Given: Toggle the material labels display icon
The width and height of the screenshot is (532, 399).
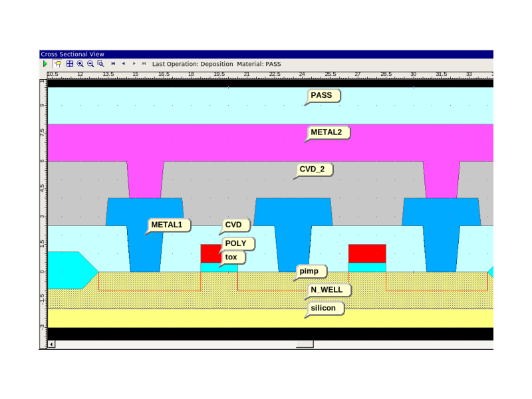Looking at the screenshot, I should click(58, 64).
